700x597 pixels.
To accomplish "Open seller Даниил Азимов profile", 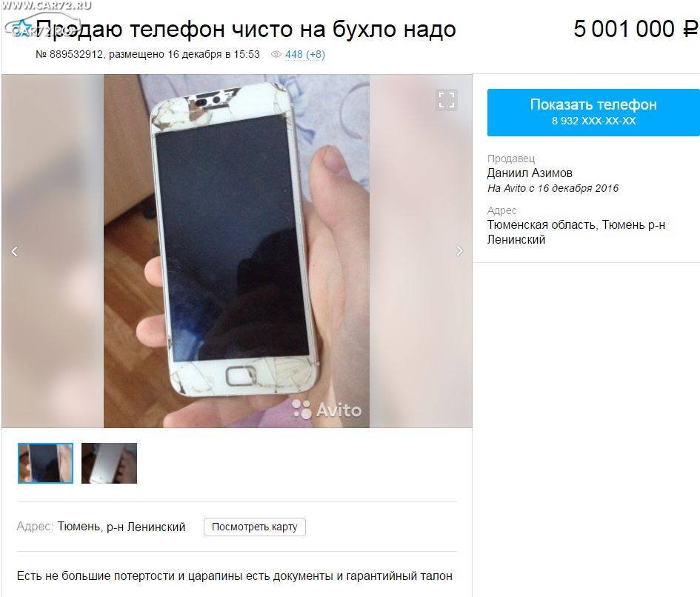I will 530,173.
